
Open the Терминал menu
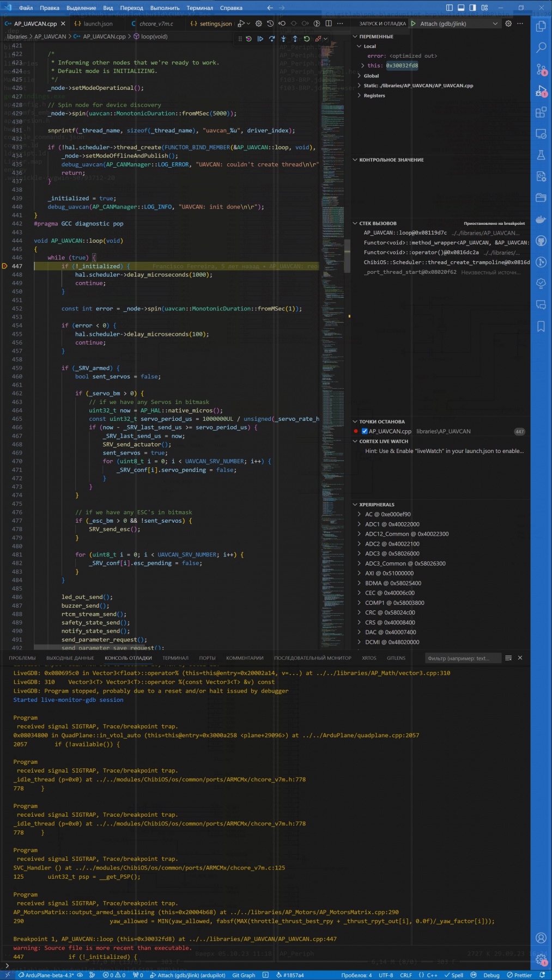tap(200, 8)
